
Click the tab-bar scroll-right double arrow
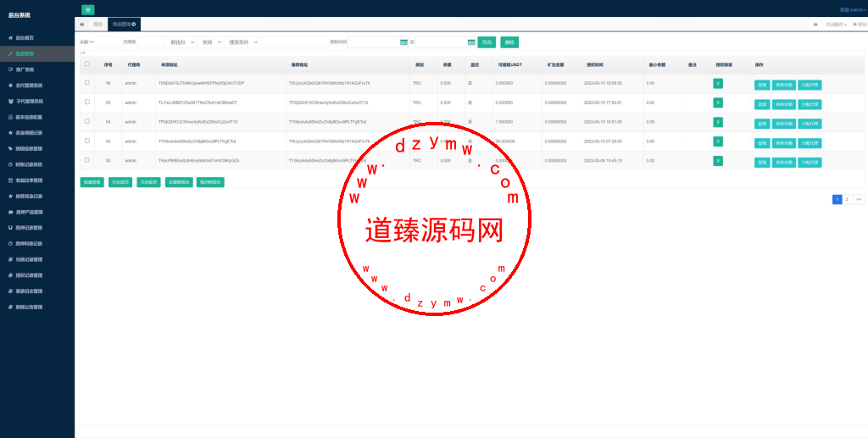pos(815,25)
